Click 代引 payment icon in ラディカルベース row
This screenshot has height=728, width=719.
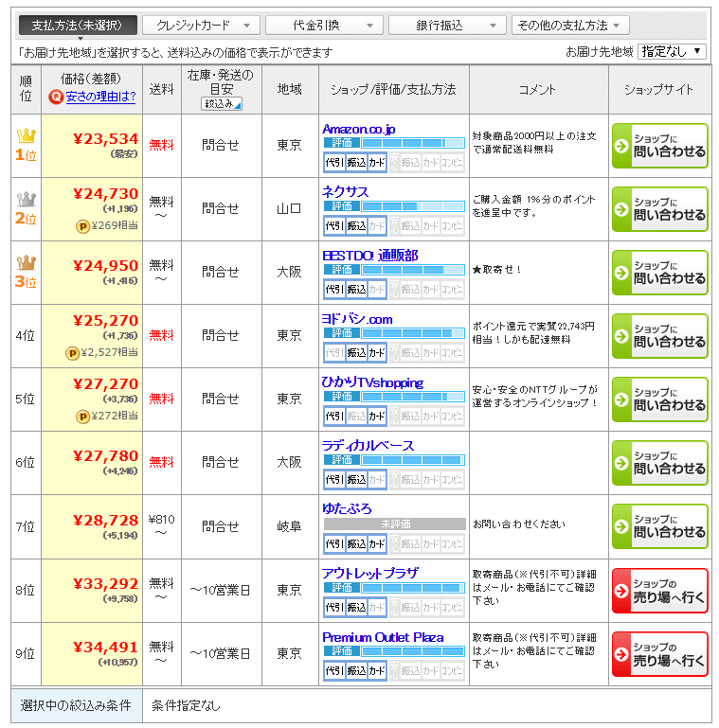pos(334,480)
